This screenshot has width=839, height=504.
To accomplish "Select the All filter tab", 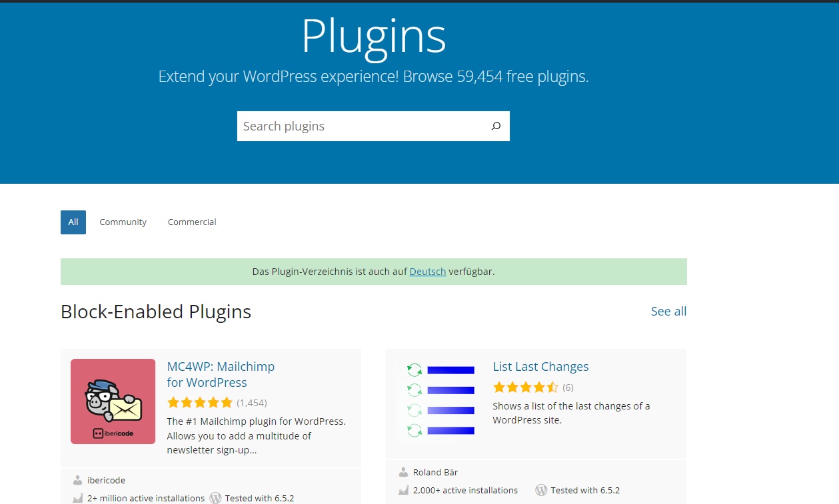I will coord(73,222).
